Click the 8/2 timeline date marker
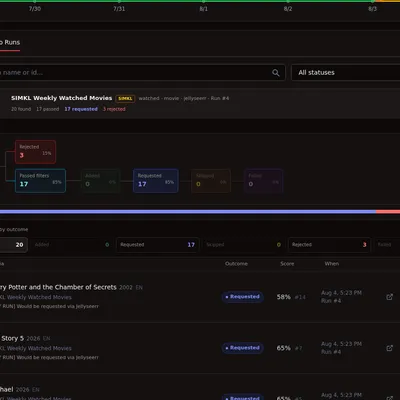400x400 pixels. click(288, 9)
